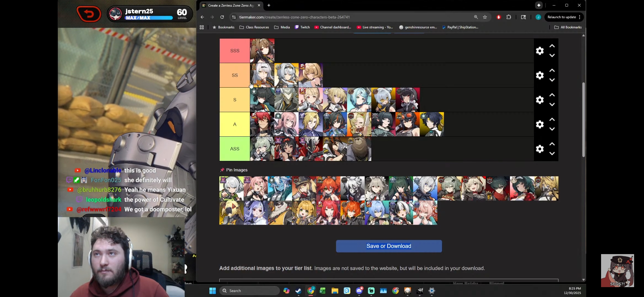The height and width of the screenshot is (297, 644).
Task: Click the red back arrow icon
Action: (x=89, y=14)
